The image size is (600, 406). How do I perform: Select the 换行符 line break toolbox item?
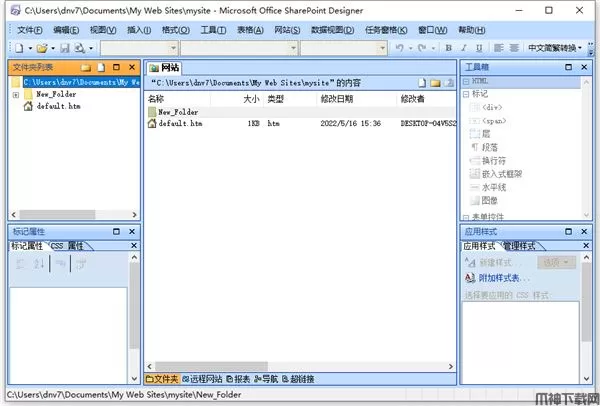pos(488,161)
